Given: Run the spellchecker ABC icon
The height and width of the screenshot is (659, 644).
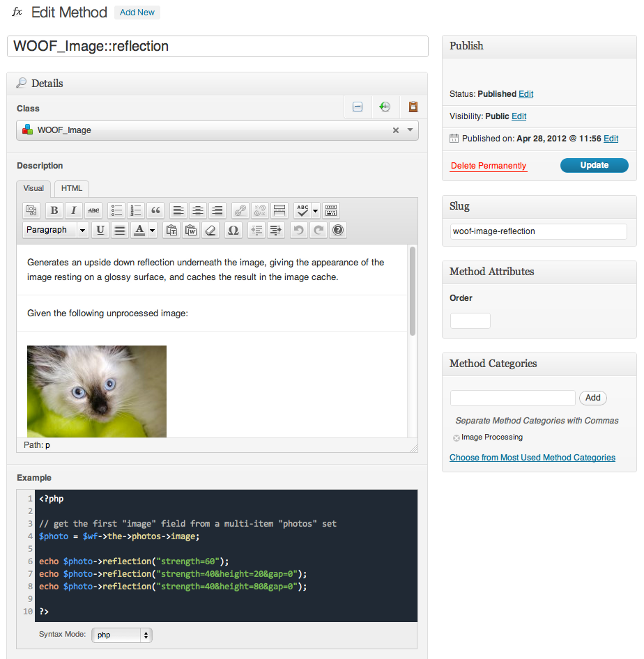Looking at the screenshot, I should [302, 210].
